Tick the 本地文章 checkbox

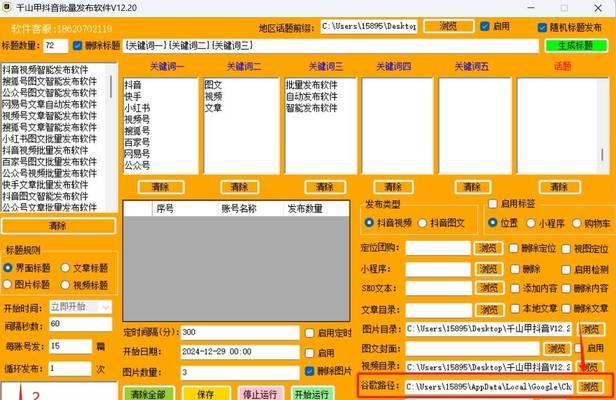(515, 308)
